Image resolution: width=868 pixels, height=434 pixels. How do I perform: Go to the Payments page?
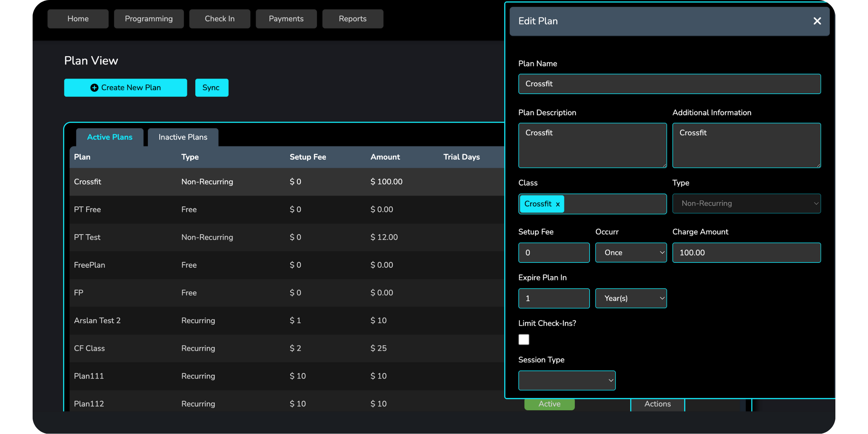[286, 19]
